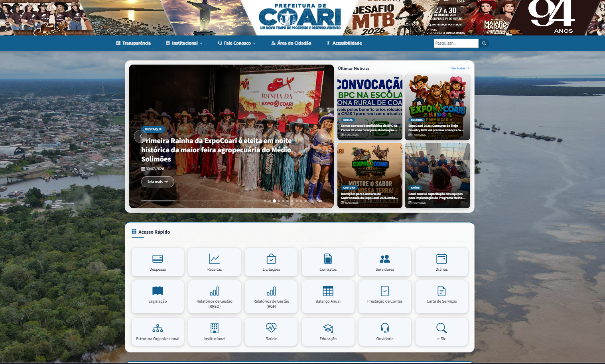The width and height of the screenshot is (605, 364).
Task: Open the Coari capacitação das equipes news thumbnail
Action: 437,175
